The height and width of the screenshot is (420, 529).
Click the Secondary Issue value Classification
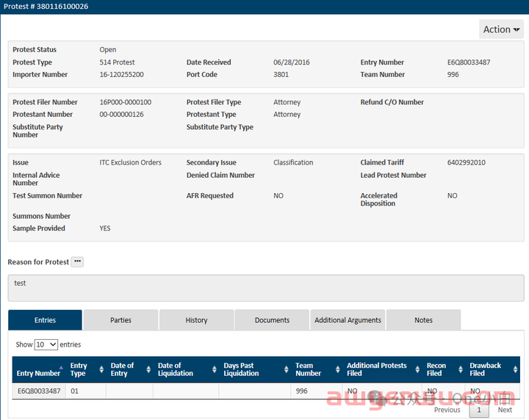[293, 162]
